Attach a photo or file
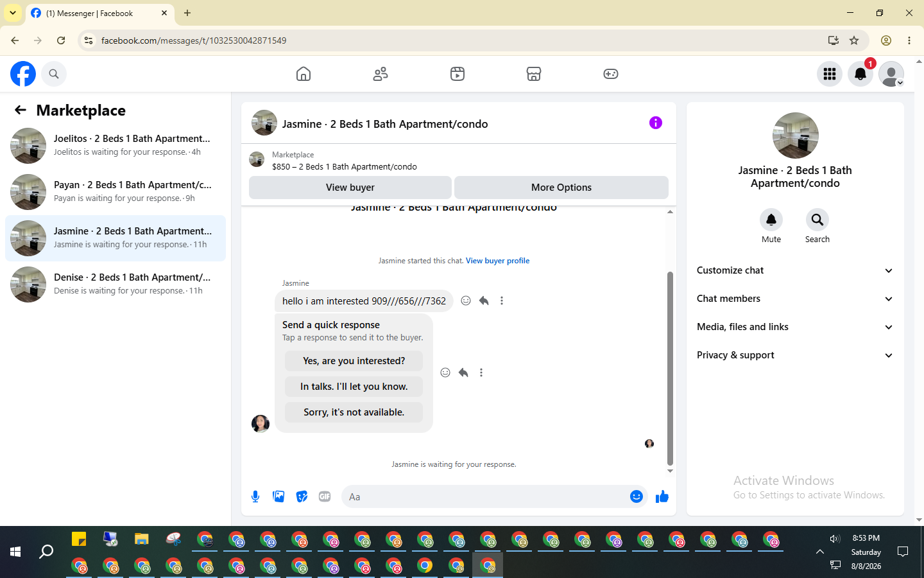 pyautogui.click(x=278, y=496)
